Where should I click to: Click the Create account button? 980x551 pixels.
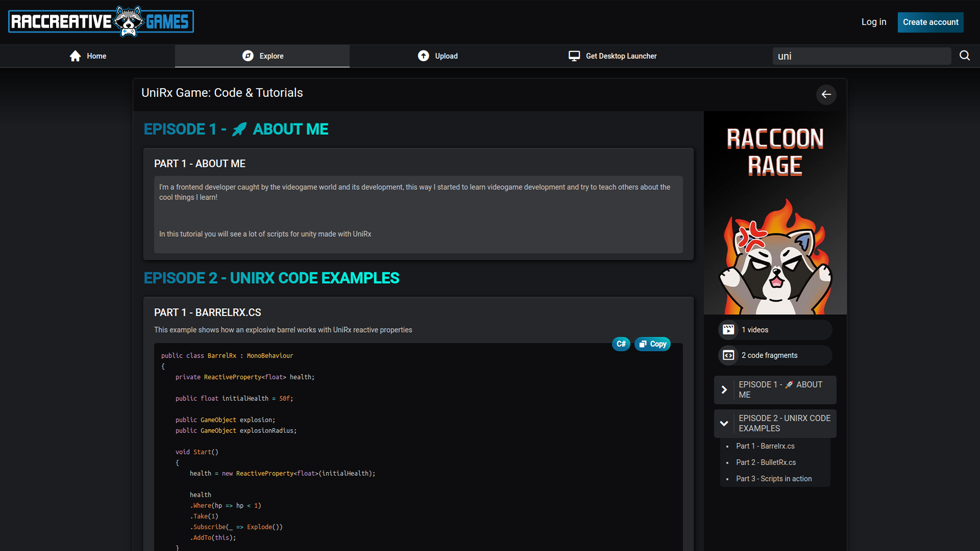click(x=930, y=22)
